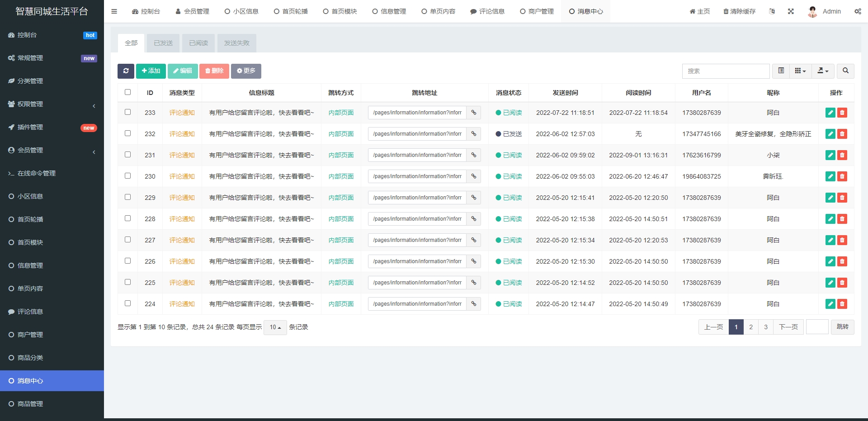
Task: Check the select-all checkbox in header
Action: (128, 92)
